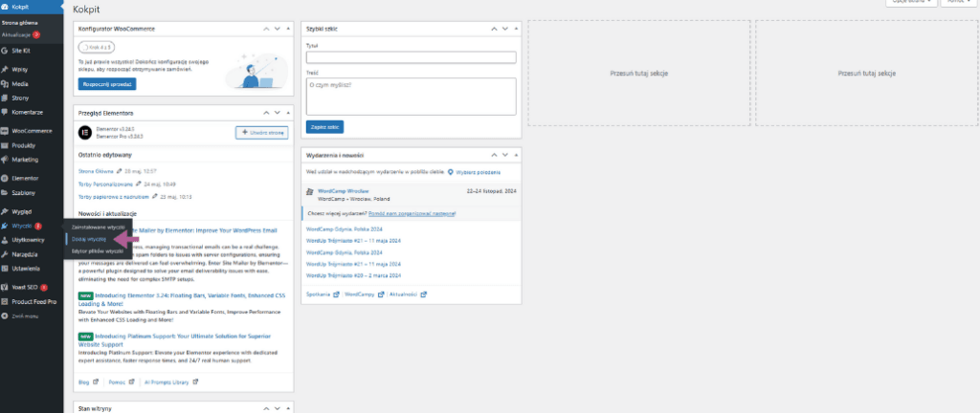Screen dimensions: 980x413
Task: Click the Narzędzia wrench icon
Action: point(5,254)
